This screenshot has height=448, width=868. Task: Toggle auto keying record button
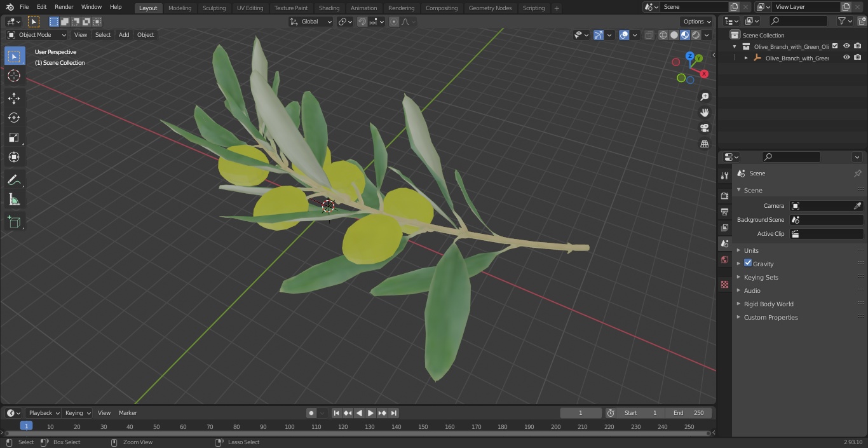pyautogui.click(x=311, y=413)
